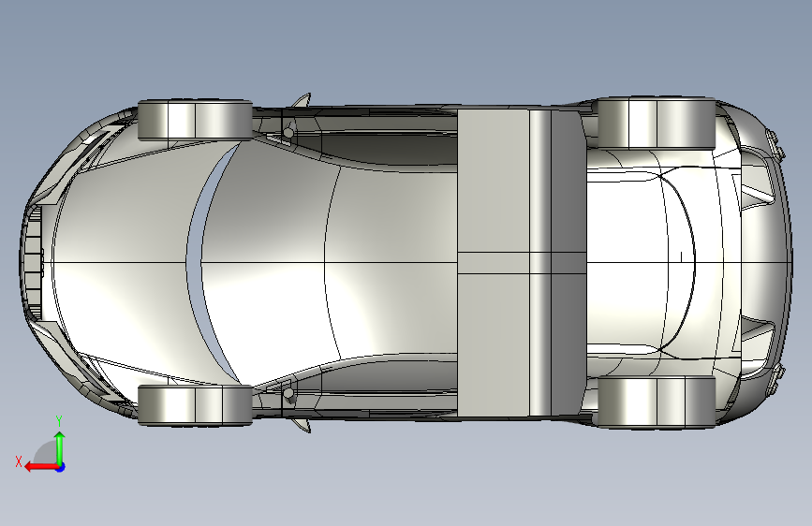Pick the lower side mirror of the car

(x=302, y=425)
